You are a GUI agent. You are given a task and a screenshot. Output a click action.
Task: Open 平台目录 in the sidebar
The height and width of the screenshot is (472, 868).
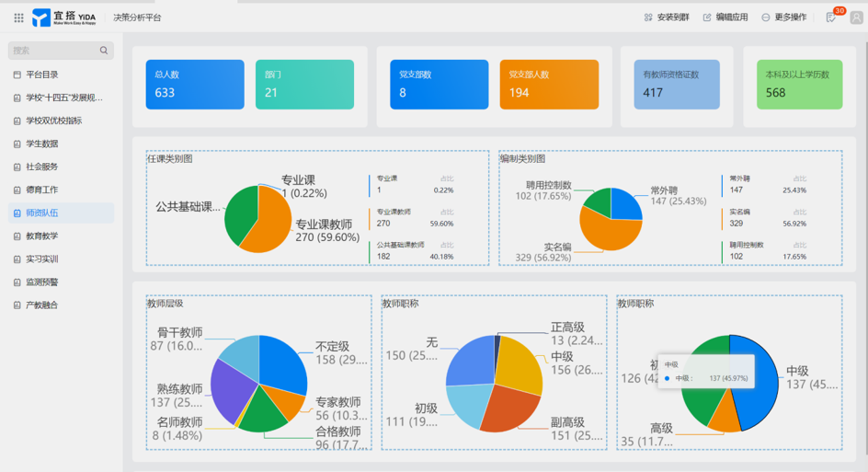click(61, 75)
